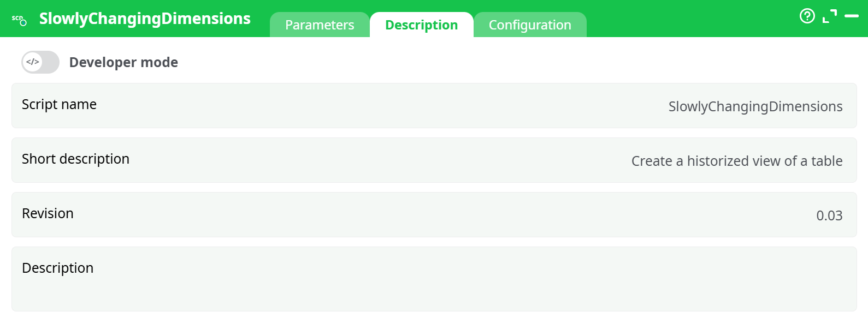Select the 'Create a historized view' text
868x324 pixels.
coord(736,161)
